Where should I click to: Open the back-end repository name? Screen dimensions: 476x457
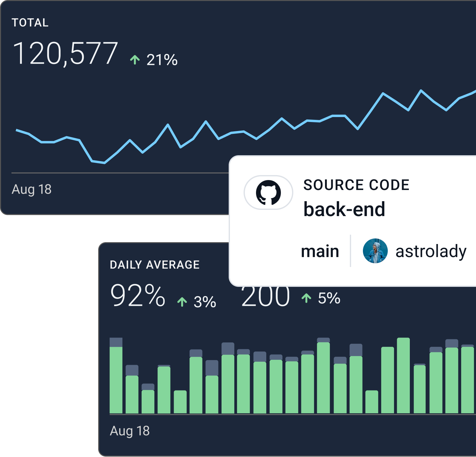tap(344, 209)
